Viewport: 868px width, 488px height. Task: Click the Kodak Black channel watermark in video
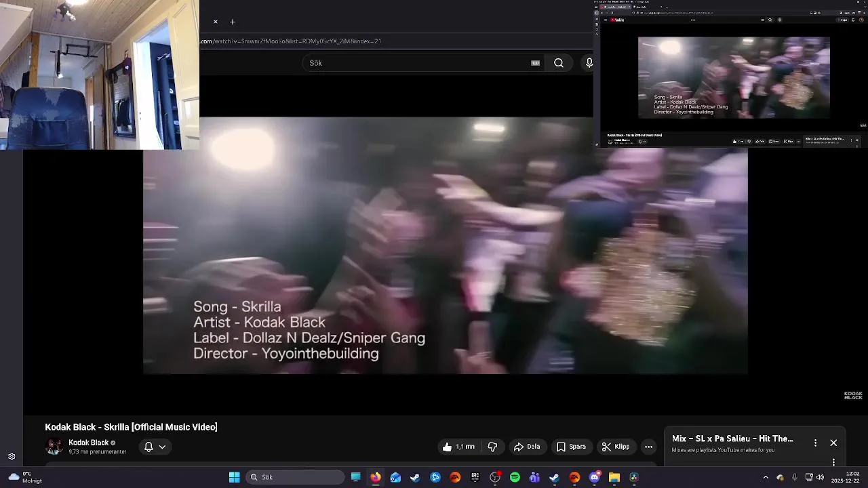[853, 396]
